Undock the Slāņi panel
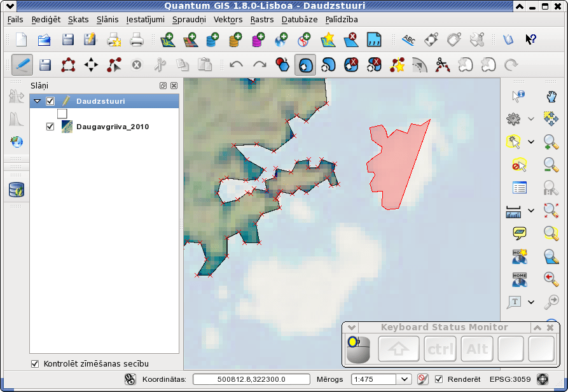 (x=163, y=86)
